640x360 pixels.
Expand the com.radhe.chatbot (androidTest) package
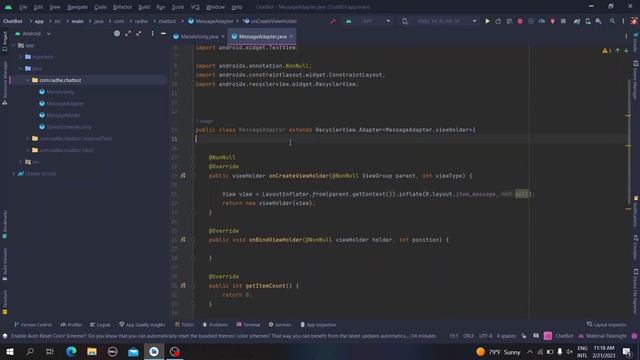[x=27, y=138]
